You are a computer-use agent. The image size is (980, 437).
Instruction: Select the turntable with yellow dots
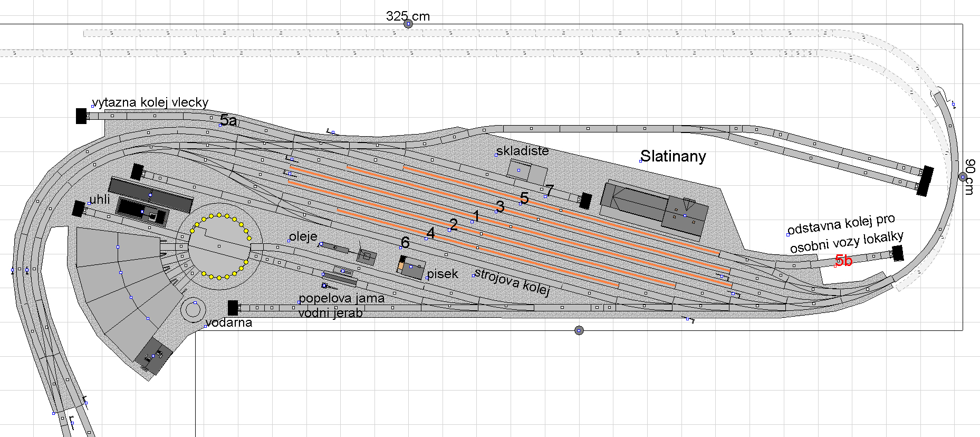(219, 246)
